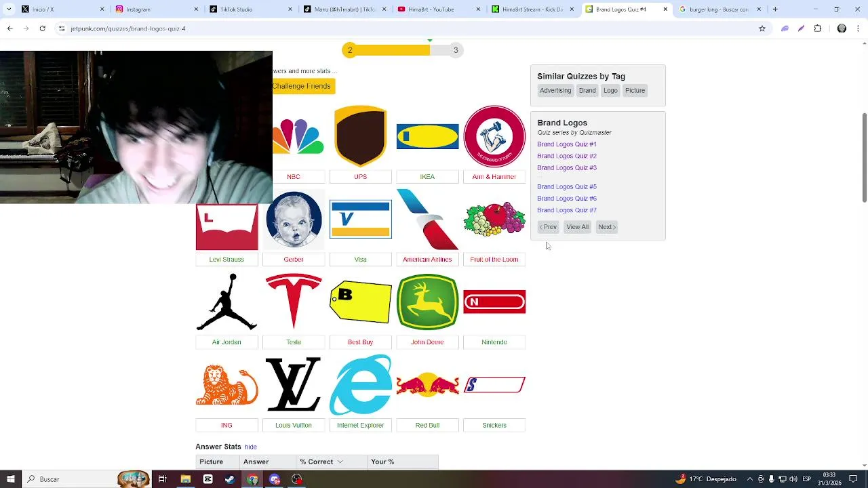The width and height of the screenshot is (868, 488).
Task: Open Brand Logos Quiz #5 link
Action: tap(567, 186)
